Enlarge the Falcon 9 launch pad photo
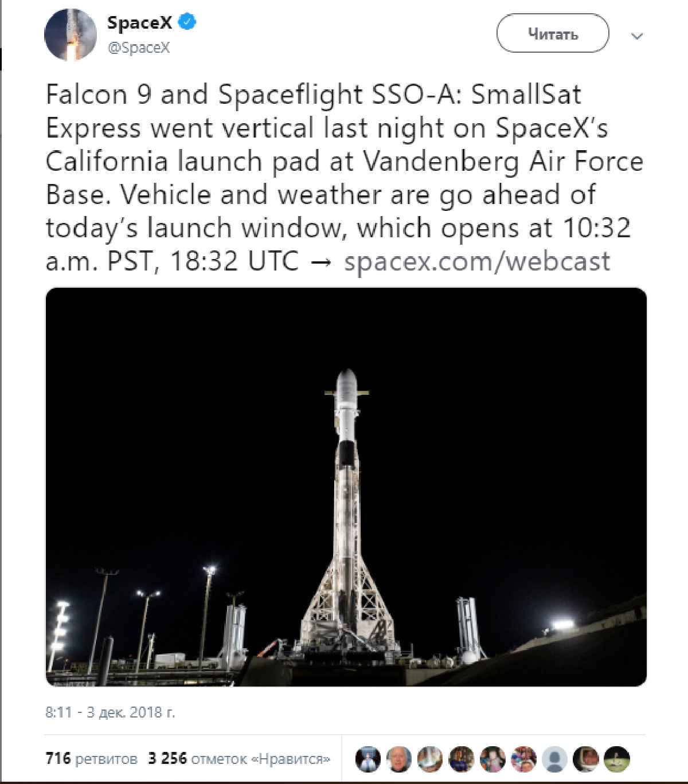Viewport: 688px width, 784px height. click(x=346, y=487)
